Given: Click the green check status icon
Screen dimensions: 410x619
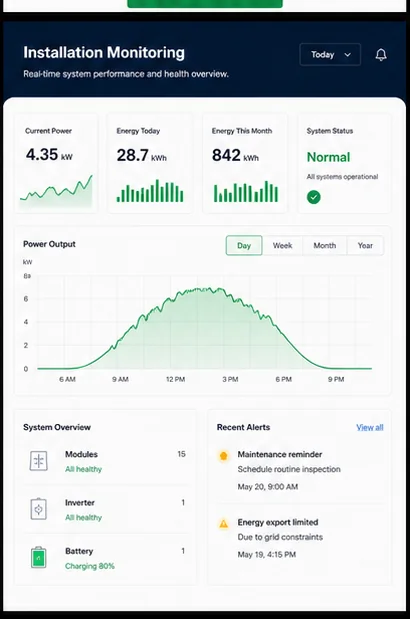Looking at the screenshot, I should (314, 197).
